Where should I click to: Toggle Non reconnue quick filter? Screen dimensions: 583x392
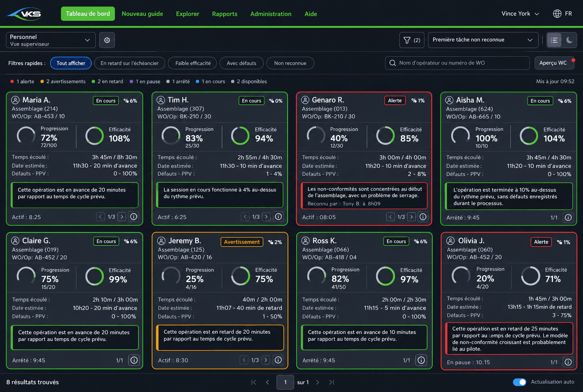(x=290, y=63)
